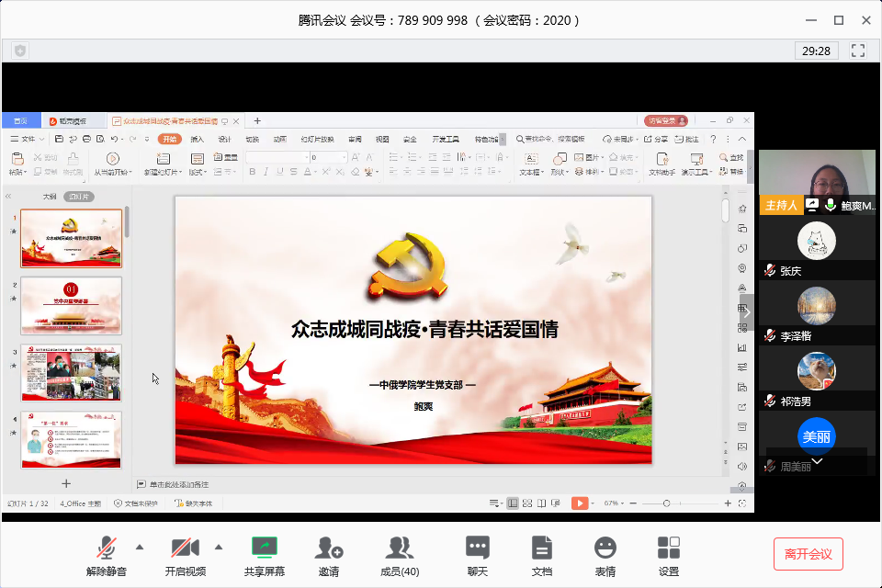Image resolution: width=882 pixels, height=588 pixels.
Task: Click 新建幻灯片 new slide icon
Action: (x=164, y=159)
